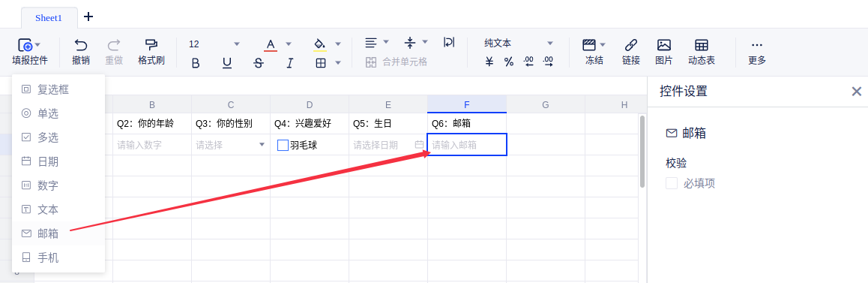The image size is (868, 283).
Task: Toggle bold formatting with the B icon
Action: pyautogui.click(x=195, y=63)
